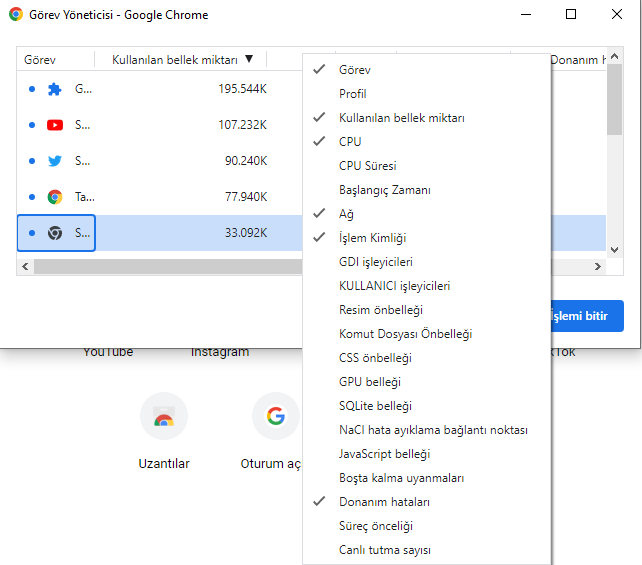Click the İşlemi bitir button

[x=585, y=316]
